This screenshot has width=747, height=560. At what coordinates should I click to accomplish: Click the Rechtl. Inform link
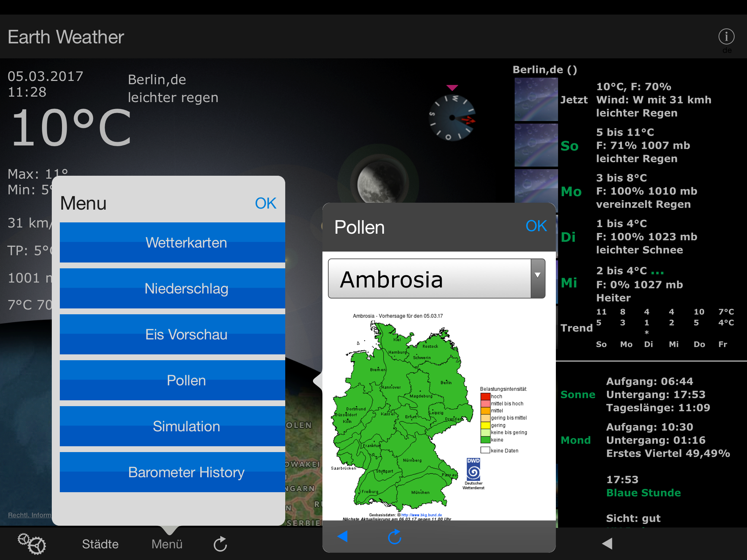[30, 515]
